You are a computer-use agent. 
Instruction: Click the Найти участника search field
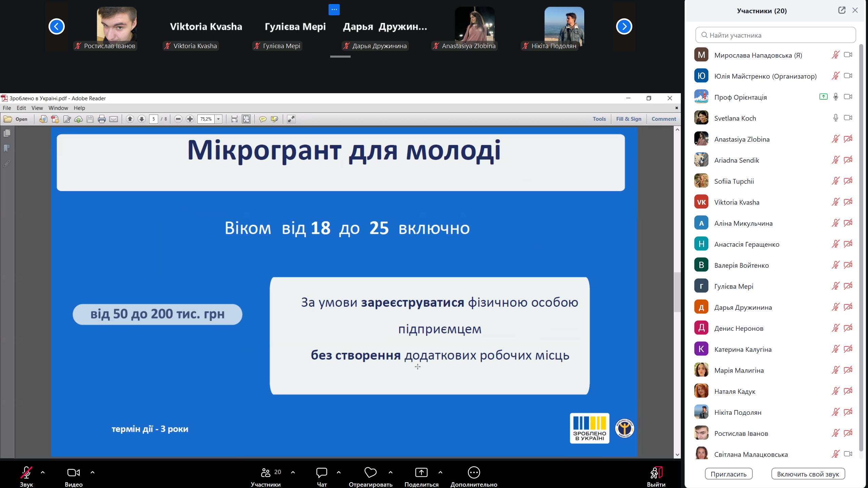[776, 35]
